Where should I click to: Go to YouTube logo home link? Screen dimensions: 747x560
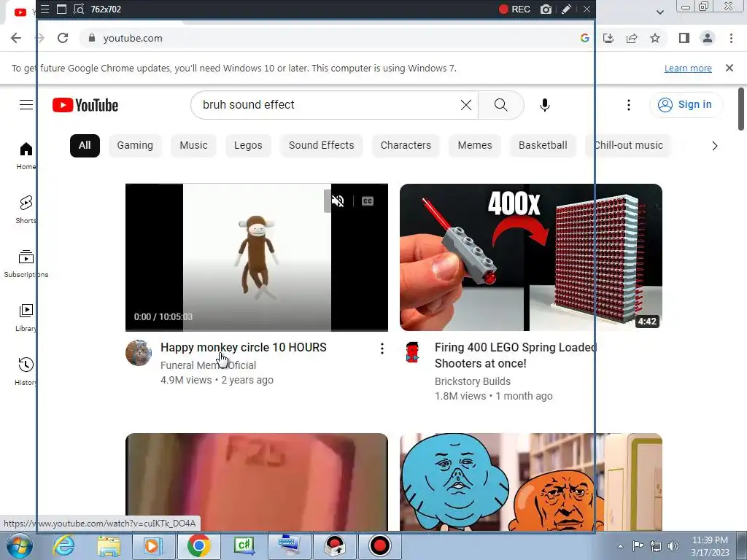tap(85, 105)
